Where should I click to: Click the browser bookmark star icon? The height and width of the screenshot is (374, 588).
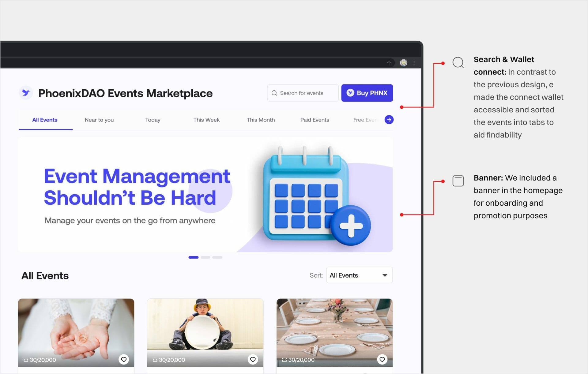389,63
